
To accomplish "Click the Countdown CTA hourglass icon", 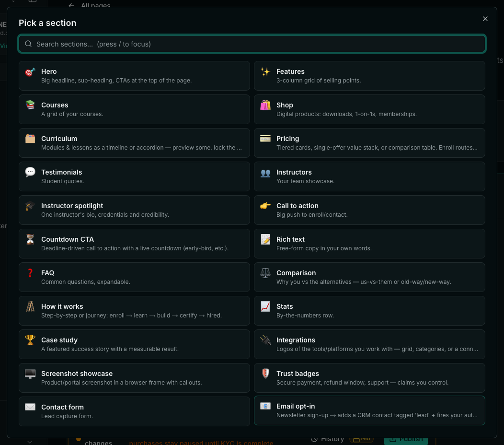I will pos(30,239).
